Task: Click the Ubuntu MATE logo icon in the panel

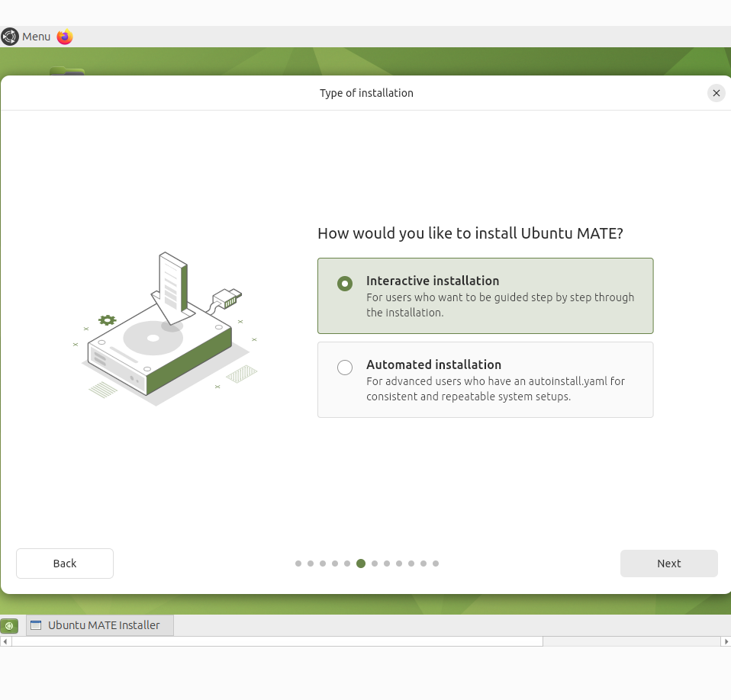Action: point(9,37)
